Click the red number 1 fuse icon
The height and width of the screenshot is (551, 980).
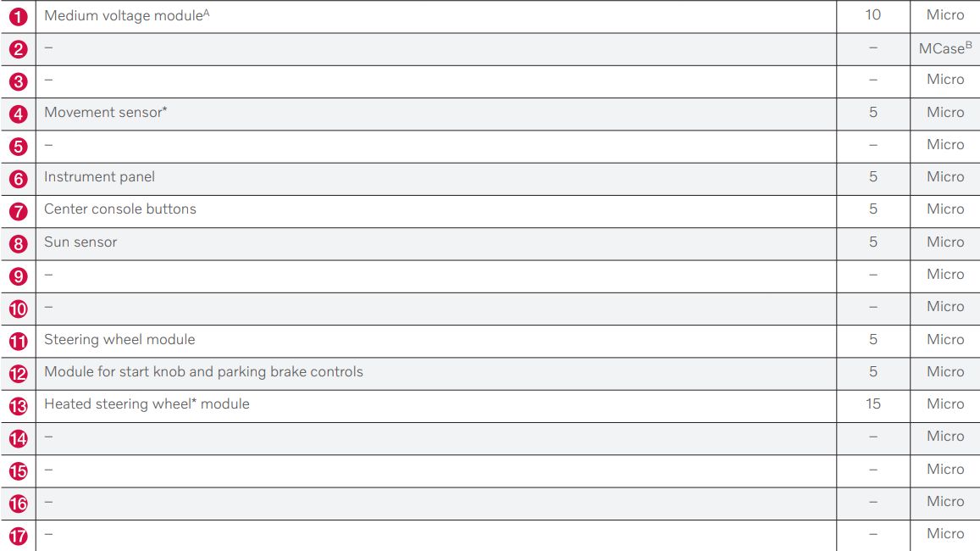pyautogui.click(x=18, y=17)
